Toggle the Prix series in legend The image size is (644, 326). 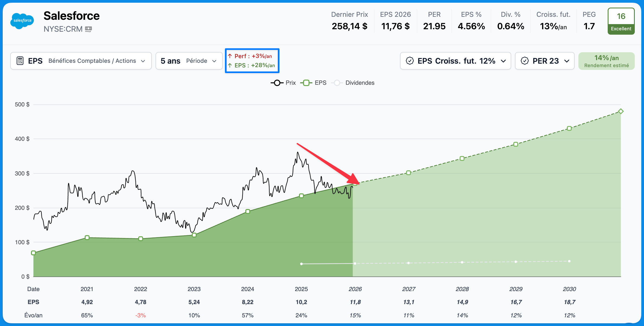tap(283, 83)
